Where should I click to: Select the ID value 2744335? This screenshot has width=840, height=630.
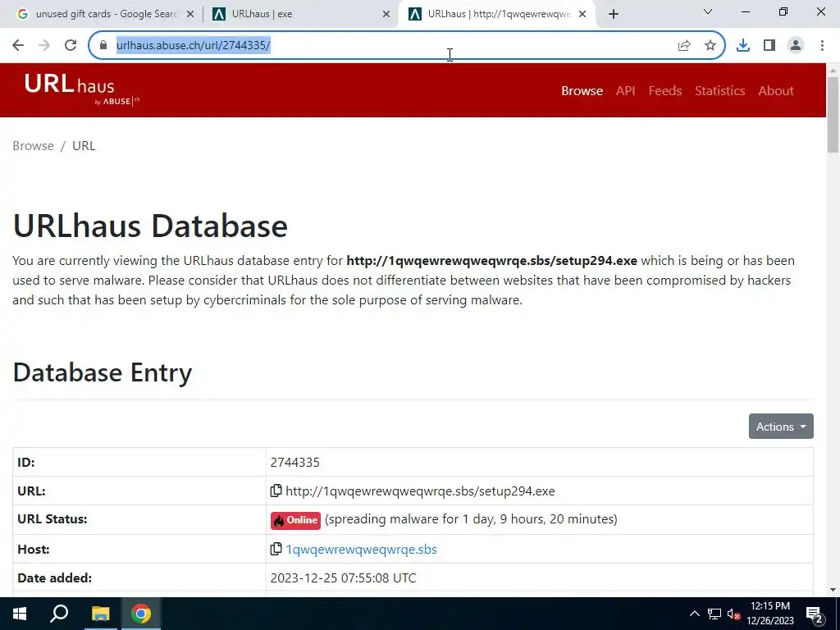[294, 463]
